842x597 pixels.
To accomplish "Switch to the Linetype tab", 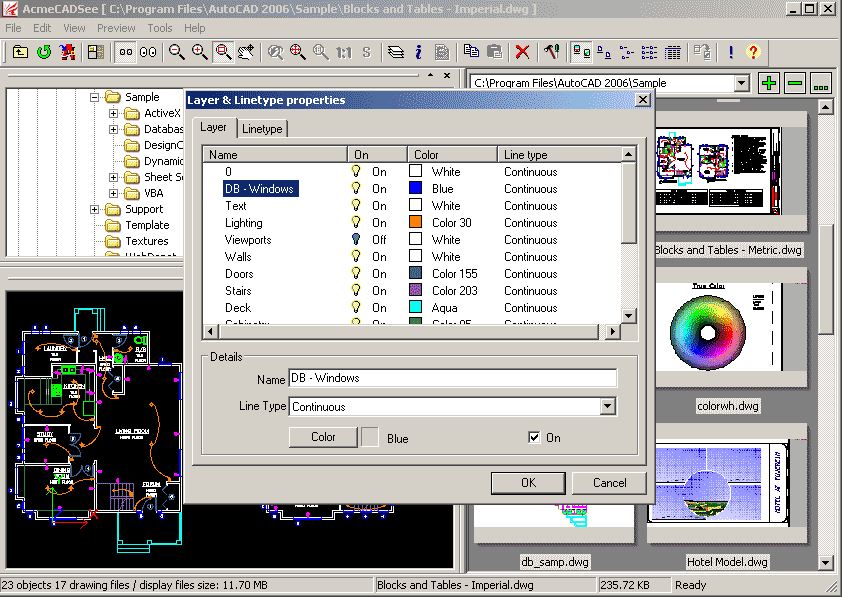I will [262, 129].
